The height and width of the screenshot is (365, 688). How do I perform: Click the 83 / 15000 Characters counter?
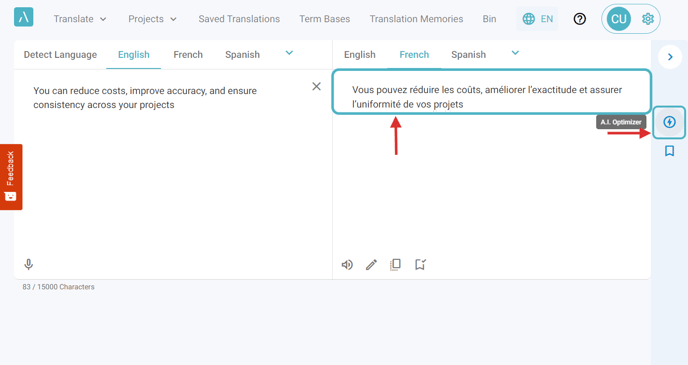(58, 287)
